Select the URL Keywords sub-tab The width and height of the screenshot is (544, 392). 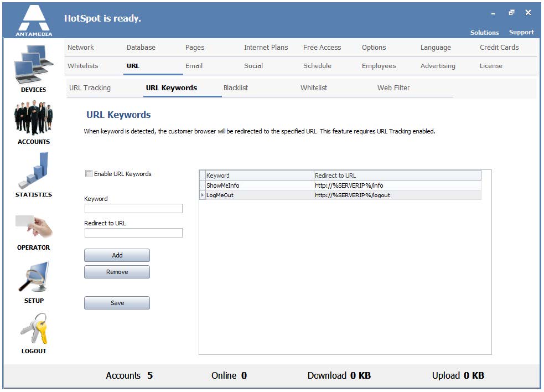[172, 88]
